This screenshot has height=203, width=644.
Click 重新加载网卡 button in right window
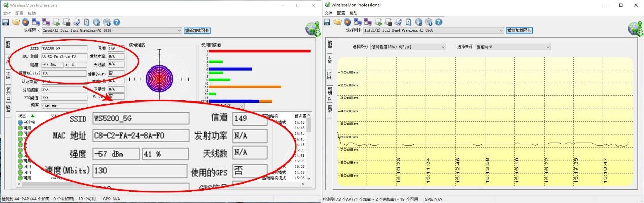(x=519, y=30)
